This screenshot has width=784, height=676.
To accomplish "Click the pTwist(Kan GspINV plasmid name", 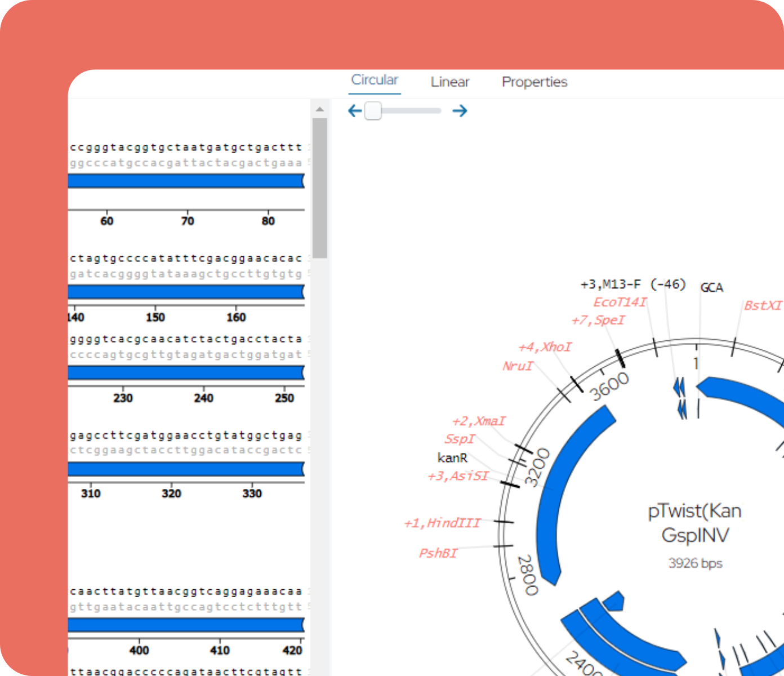I will click(x=694, y=523).
